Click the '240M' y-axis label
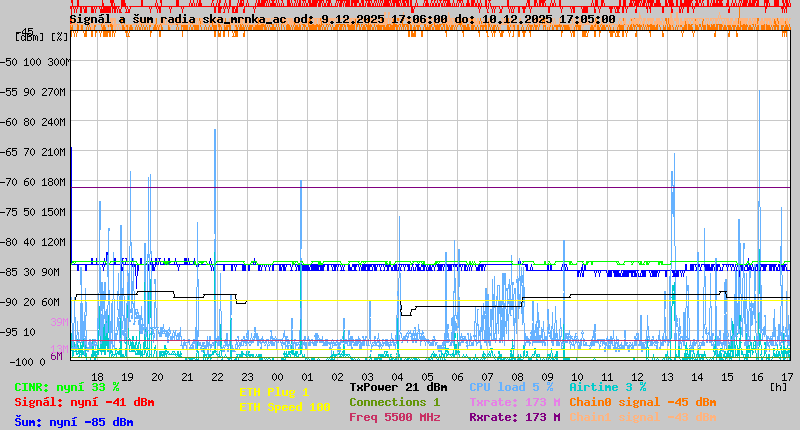Viewport: 800px width, 430px height. pyautogui.click(x=53, y=122)
